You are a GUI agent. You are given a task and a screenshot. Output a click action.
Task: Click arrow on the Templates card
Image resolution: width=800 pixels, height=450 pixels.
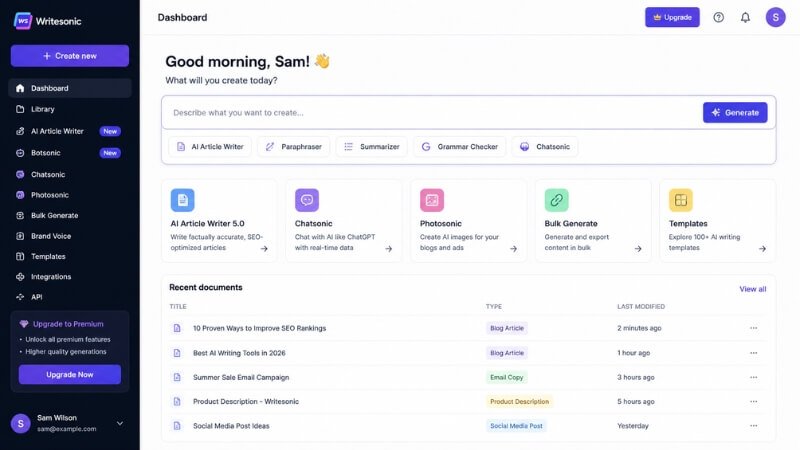coord(762,248)
